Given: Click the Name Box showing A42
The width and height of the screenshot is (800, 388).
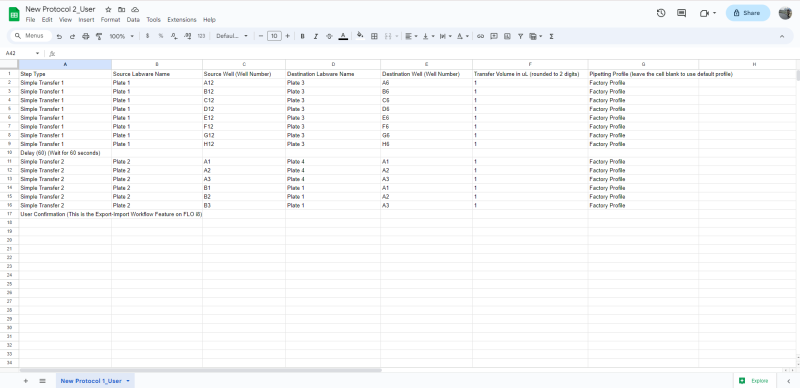Looking at the screenshot, I should tap(22, 53).
